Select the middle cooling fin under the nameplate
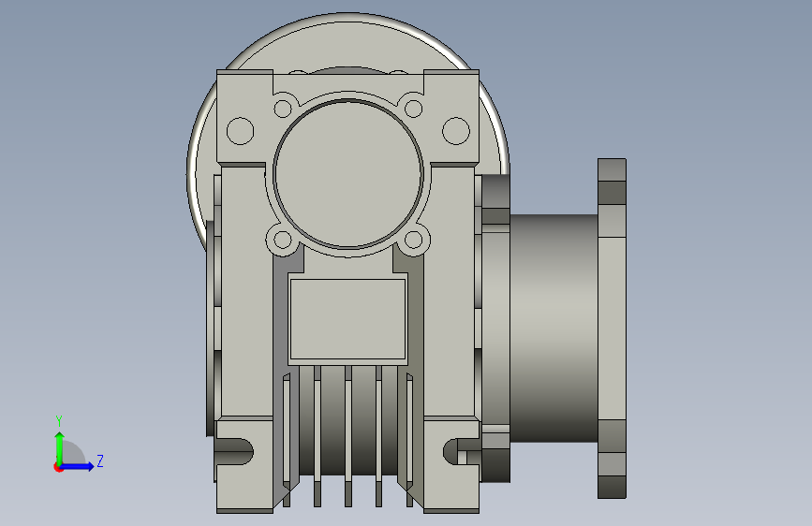 [x=348, y=436]
